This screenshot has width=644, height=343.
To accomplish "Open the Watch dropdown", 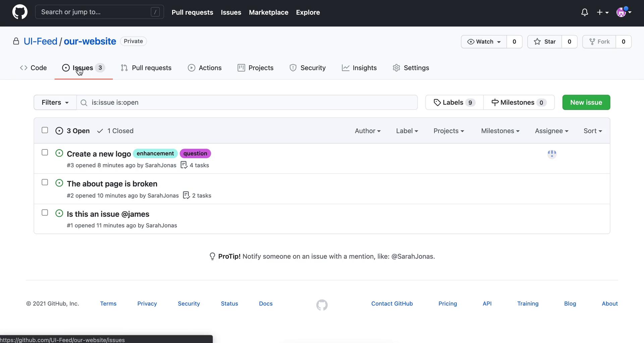I will click(484, 42).
